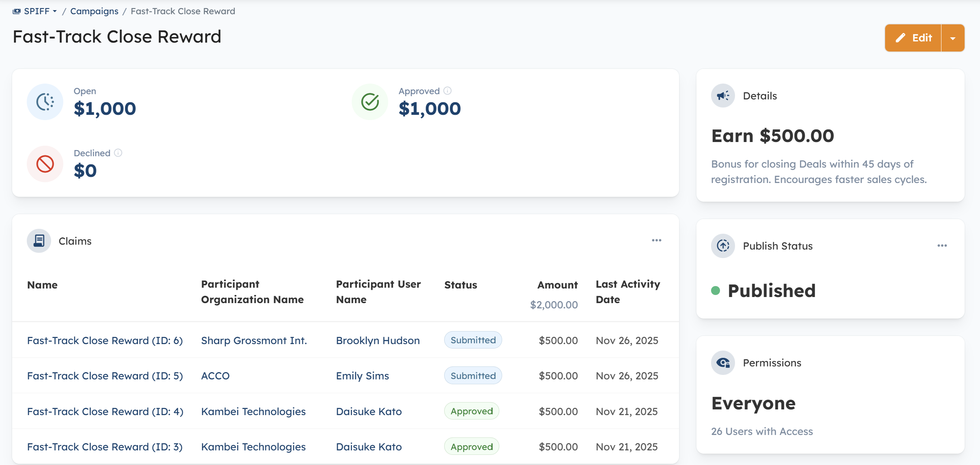
Task: Open the Sharp Grossmont Int. organization link
Action: (x=254, y=340)
